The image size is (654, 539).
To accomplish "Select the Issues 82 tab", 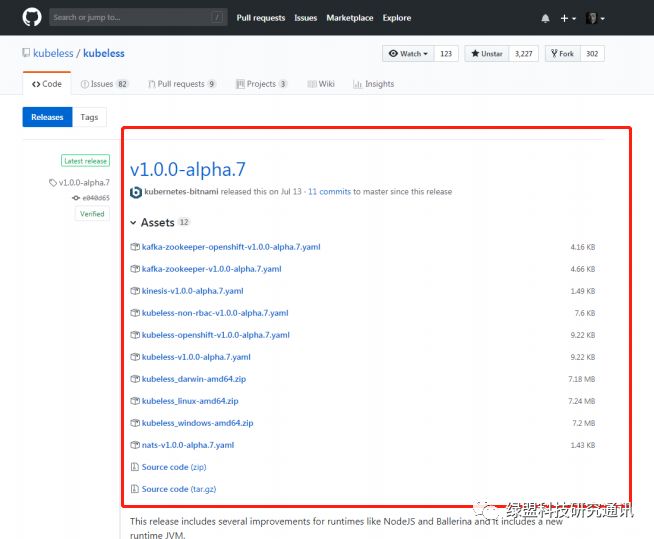I will [104, 84].
